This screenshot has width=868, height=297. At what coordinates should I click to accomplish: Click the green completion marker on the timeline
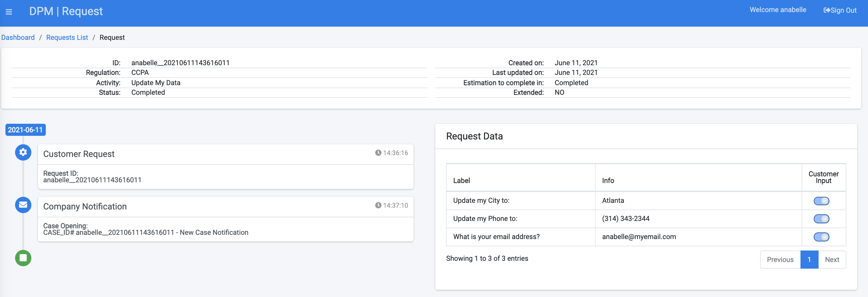tap(23, 258)
